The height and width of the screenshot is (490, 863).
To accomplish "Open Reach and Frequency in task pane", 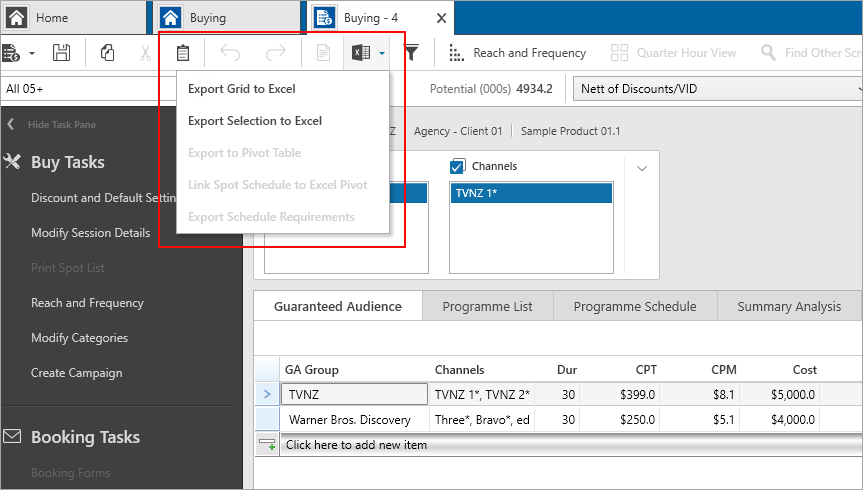I will click(87, 303).
